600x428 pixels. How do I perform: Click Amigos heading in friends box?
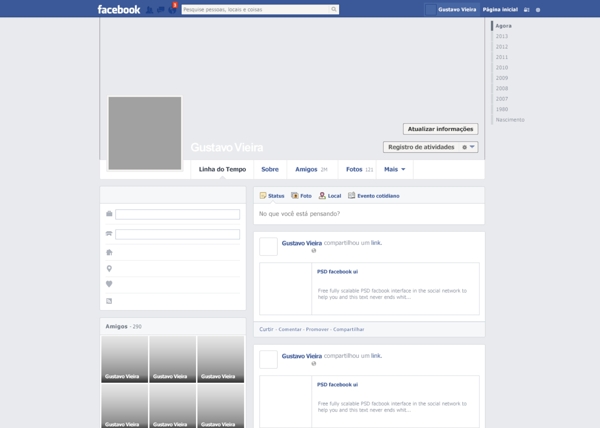pos(116,326)
